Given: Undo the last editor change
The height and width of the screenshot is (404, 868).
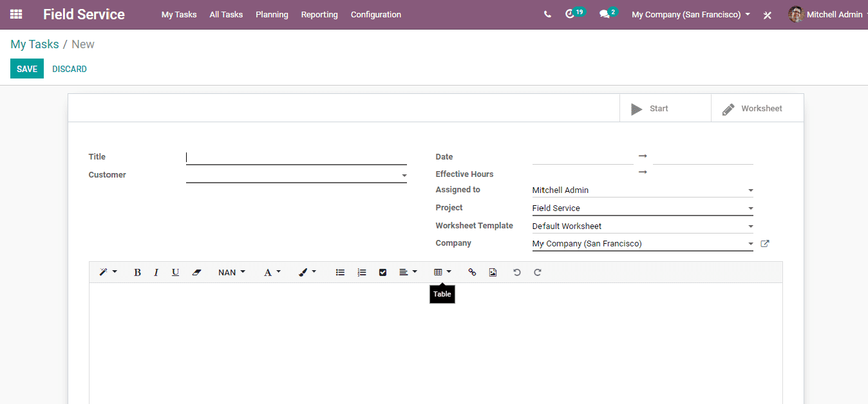Looking at the screenshot, I should click(516, 272).
